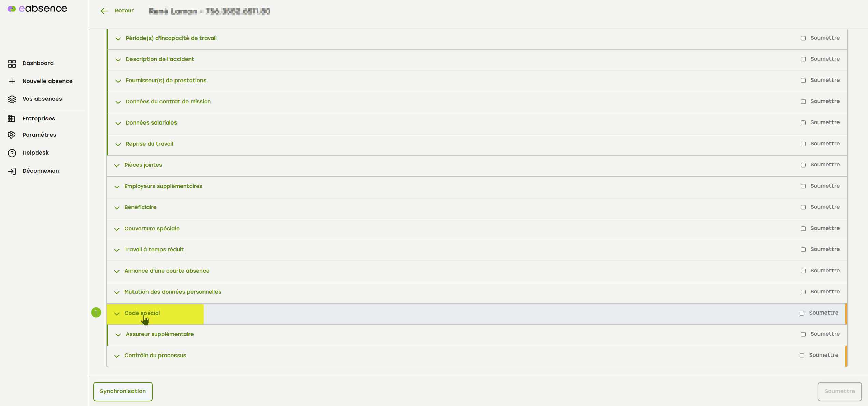Viewport: 868px width, 406px height.
Task: Click the Déconnexion logout icon
Action: [12, 171]
